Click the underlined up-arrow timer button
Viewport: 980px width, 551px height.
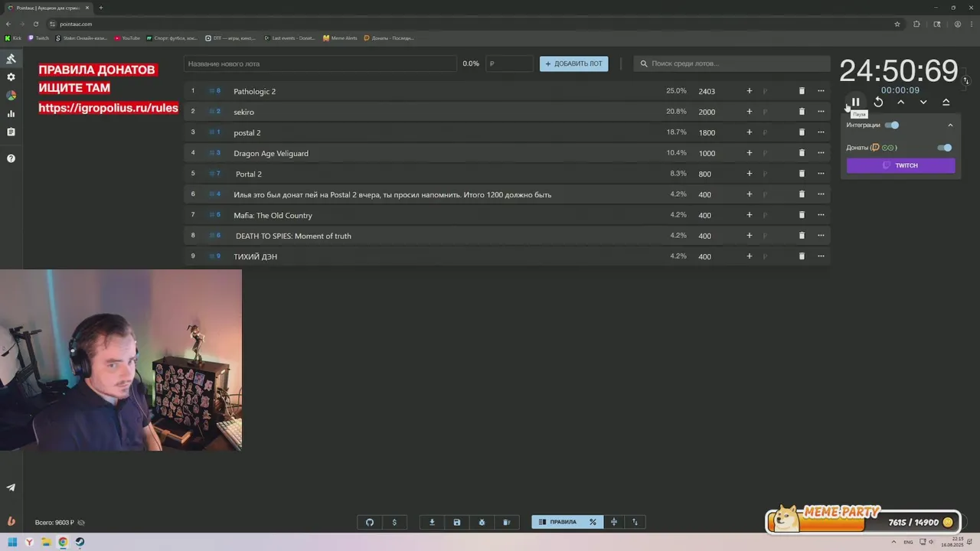(x=946, y=102)
